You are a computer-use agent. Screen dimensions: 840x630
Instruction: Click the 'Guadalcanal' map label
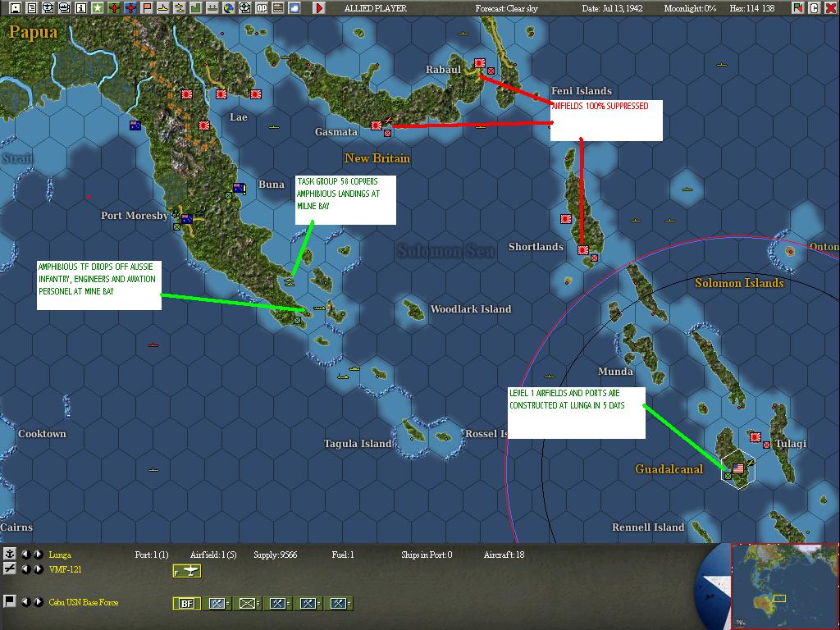[669, 469]
